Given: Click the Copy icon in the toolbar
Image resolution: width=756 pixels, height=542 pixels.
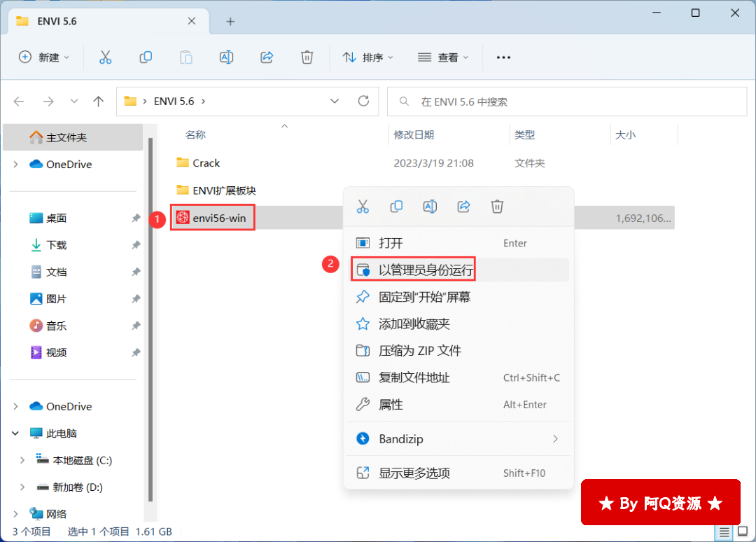Looking at the screenshot, I should coord(146,57).
